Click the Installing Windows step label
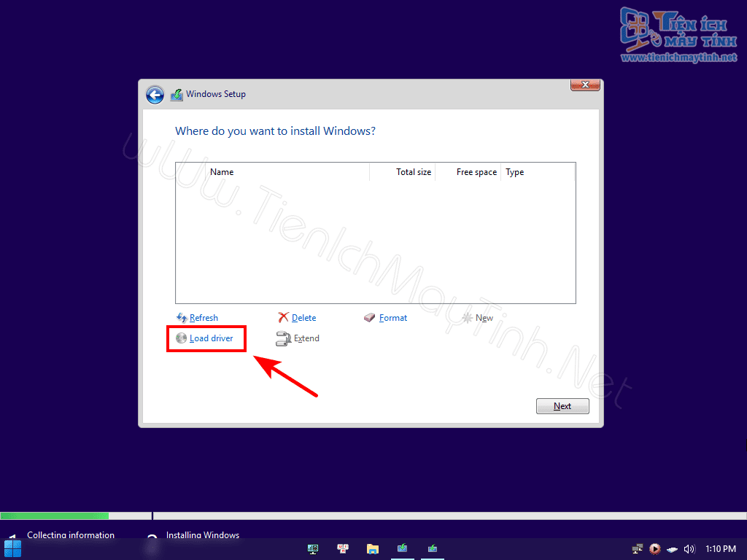 click(203, 534)
